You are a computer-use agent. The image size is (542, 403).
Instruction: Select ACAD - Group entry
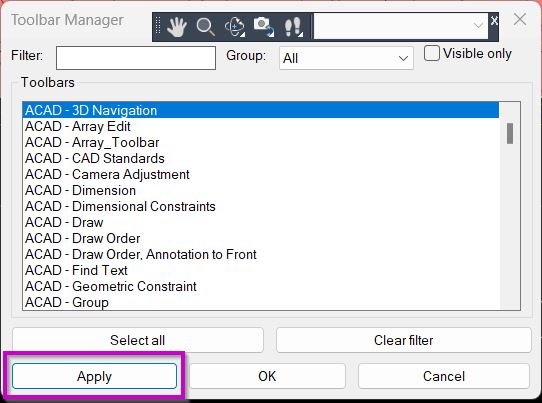tap(261, 302)
